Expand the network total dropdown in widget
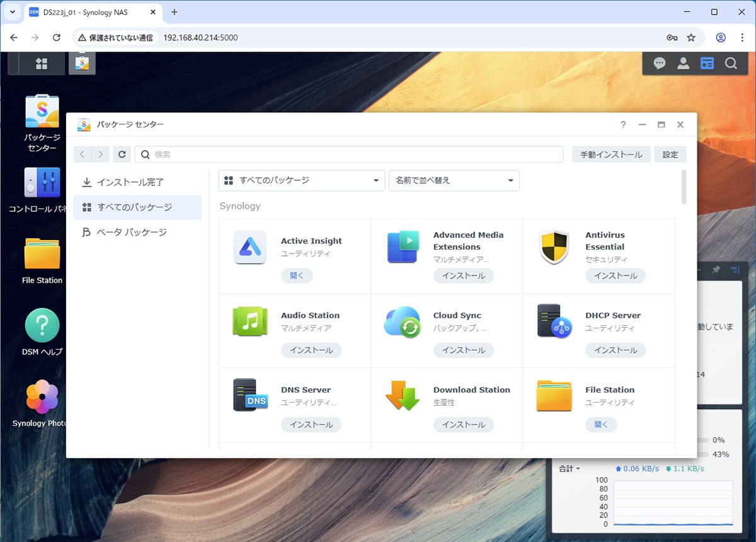Viewport: 756px width, 542px height. [569, 469]
